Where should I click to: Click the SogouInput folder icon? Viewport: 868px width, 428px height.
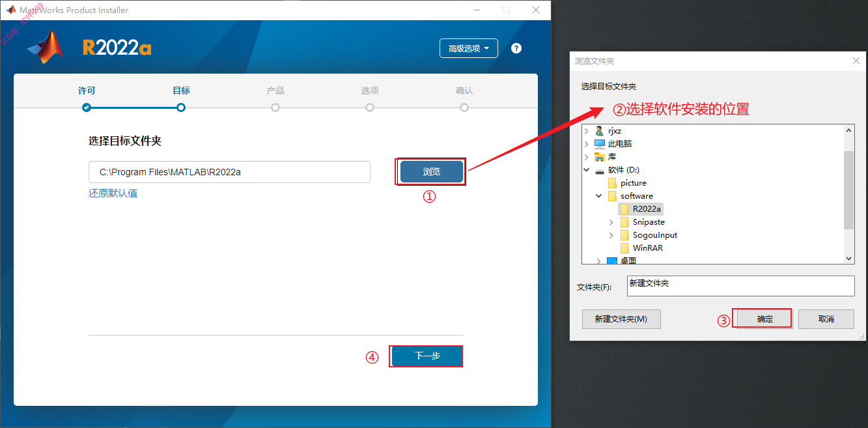pos(624,235)
